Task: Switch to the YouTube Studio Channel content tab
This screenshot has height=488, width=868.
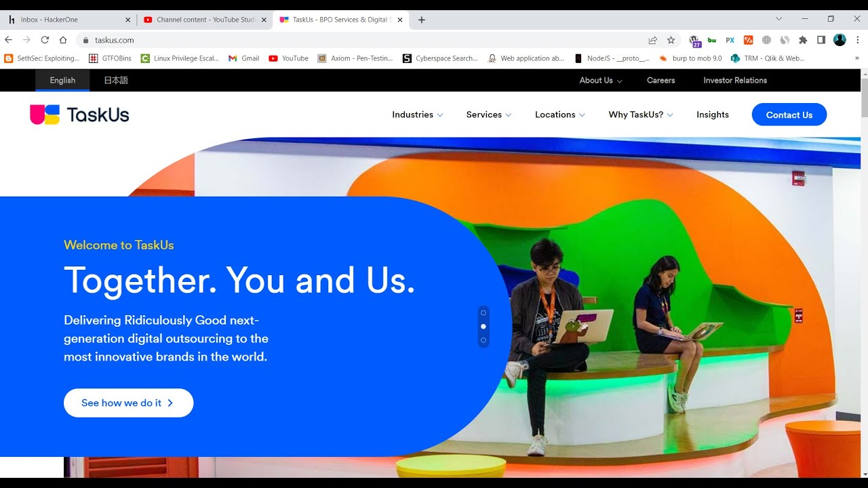Action: (x=203, y=20)
